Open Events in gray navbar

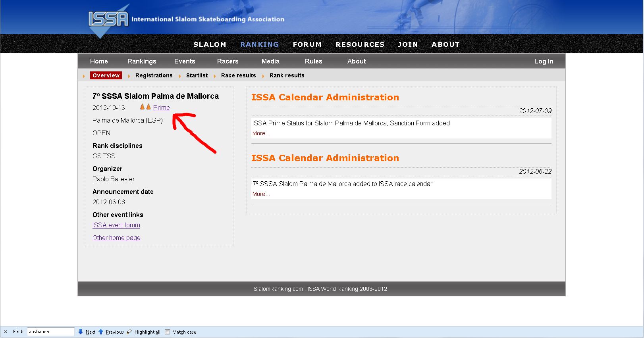pyautogui.click(x=185, y=61)
